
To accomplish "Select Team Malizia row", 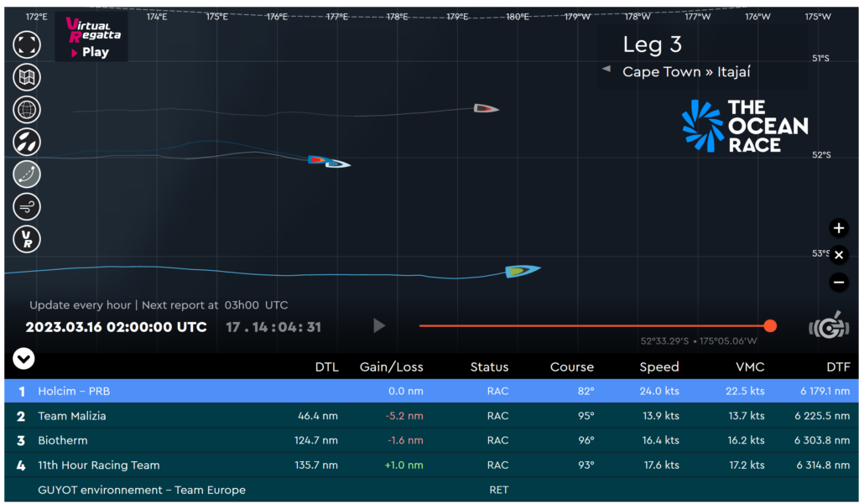I will (x=431, y=416).
